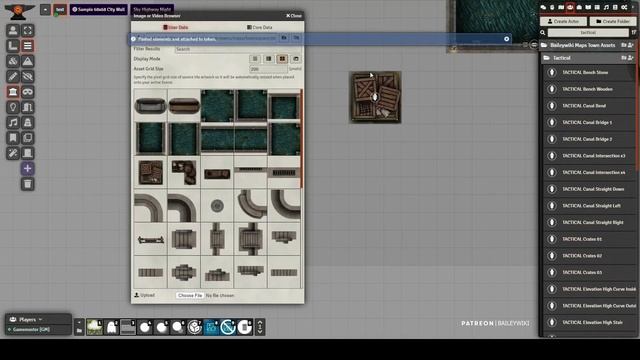This screenshot has height=360, width=640.
Task: Select the Lighting Controls lightbulb icon
Action: (13, 107)
